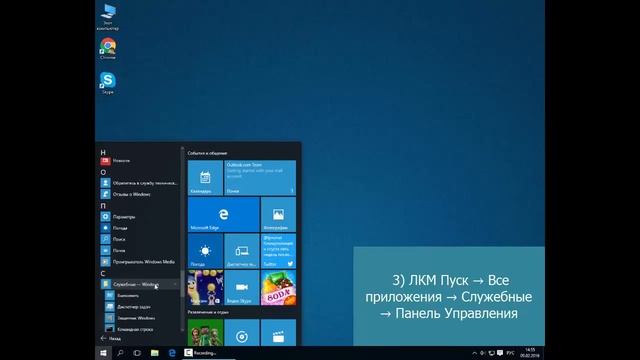The width and height of the screenshot is (640, 360).
Task: Open the Twitter live tile
Action: coord(278,251)
